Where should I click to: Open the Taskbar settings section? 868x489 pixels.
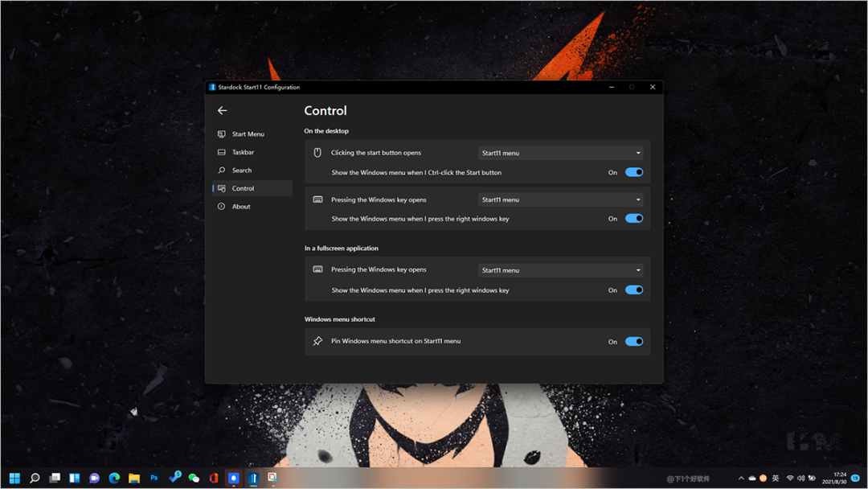[243, 152]
